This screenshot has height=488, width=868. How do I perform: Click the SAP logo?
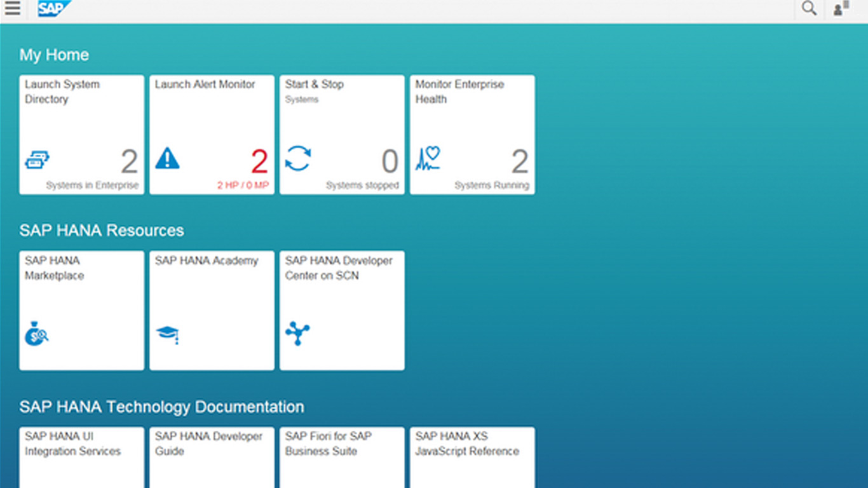54,8
